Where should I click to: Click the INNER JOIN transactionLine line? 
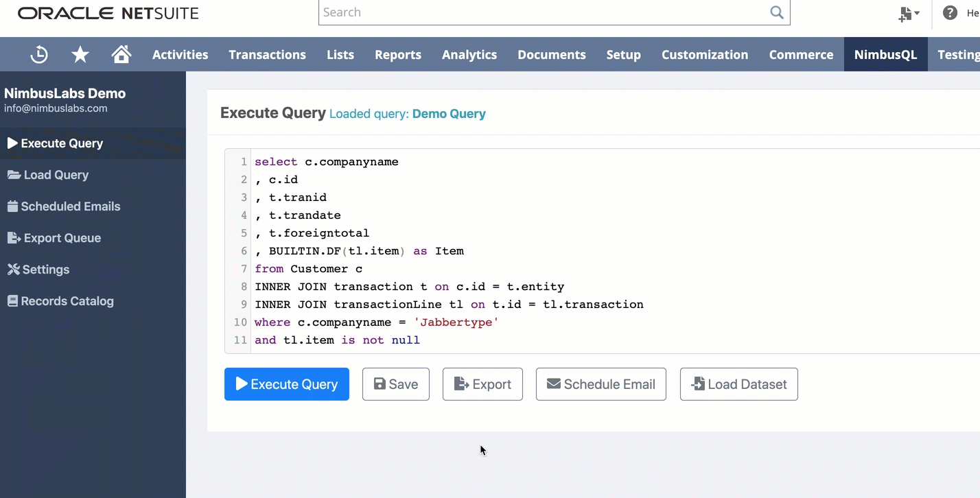point(449,305)
